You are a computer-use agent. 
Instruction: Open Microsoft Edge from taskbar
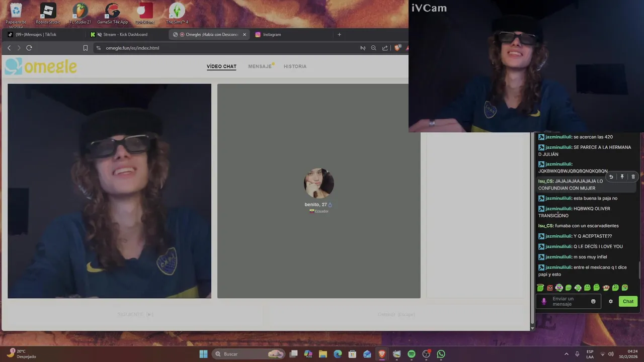(x=338, y=354)
